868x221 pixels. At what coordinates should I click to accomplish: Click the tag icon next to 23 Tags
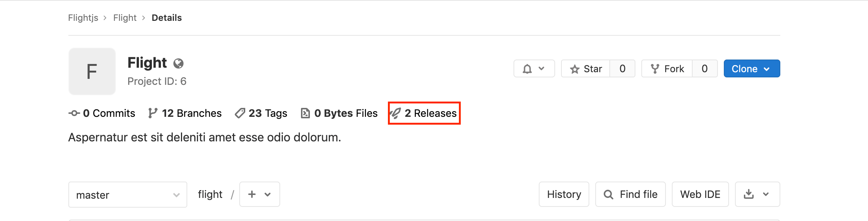click(240, 113)
